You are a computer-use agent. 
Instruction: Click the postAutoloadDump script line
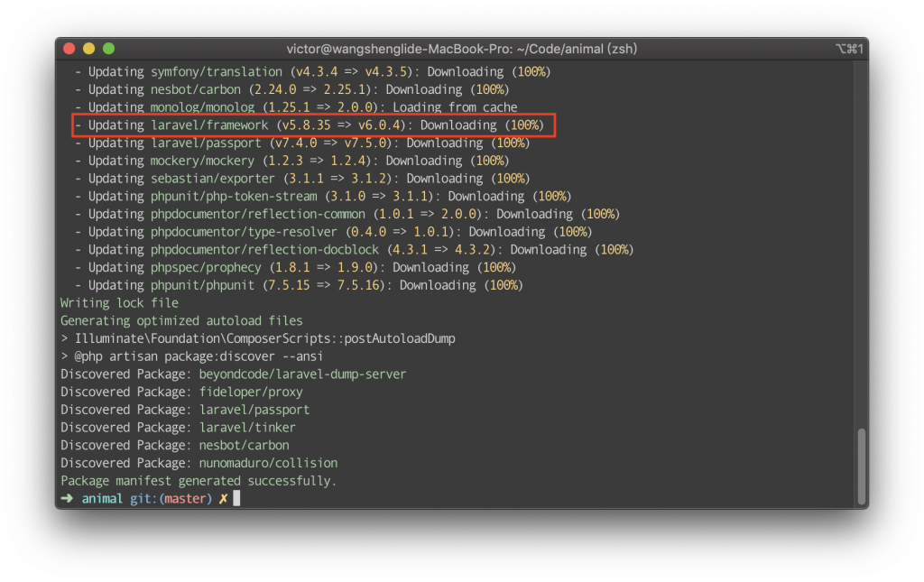tap(257, 338)
